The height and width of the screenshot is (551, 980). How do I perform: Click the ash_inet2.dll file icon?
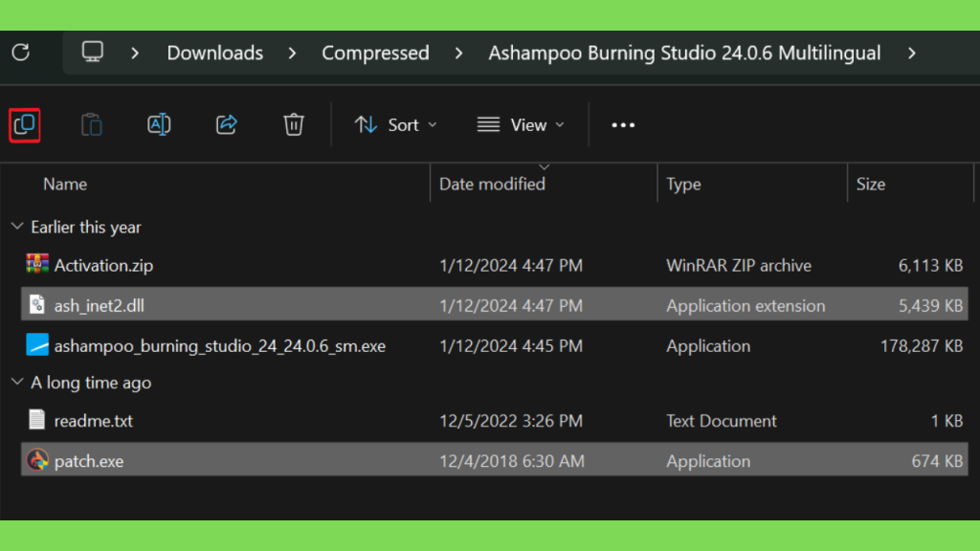37,305
